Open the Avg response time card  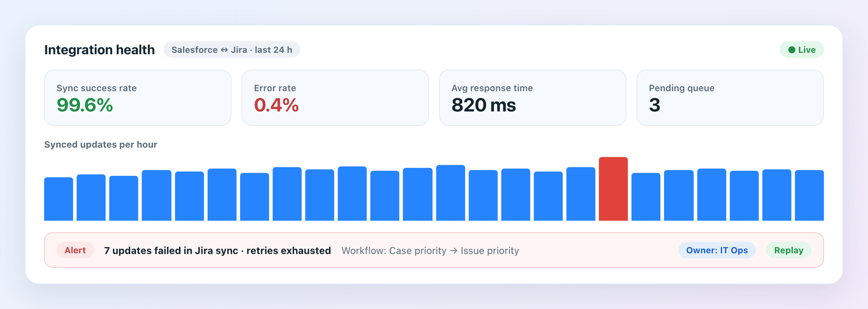tap(533, 98)
